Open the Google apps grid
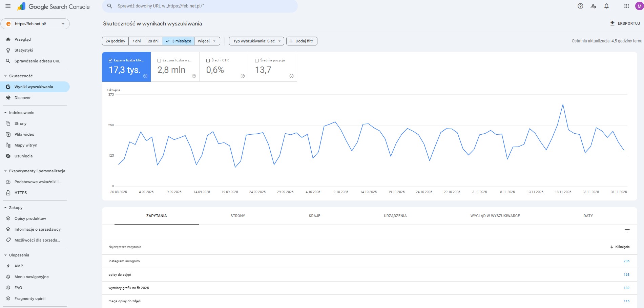 tap(626, 6)
